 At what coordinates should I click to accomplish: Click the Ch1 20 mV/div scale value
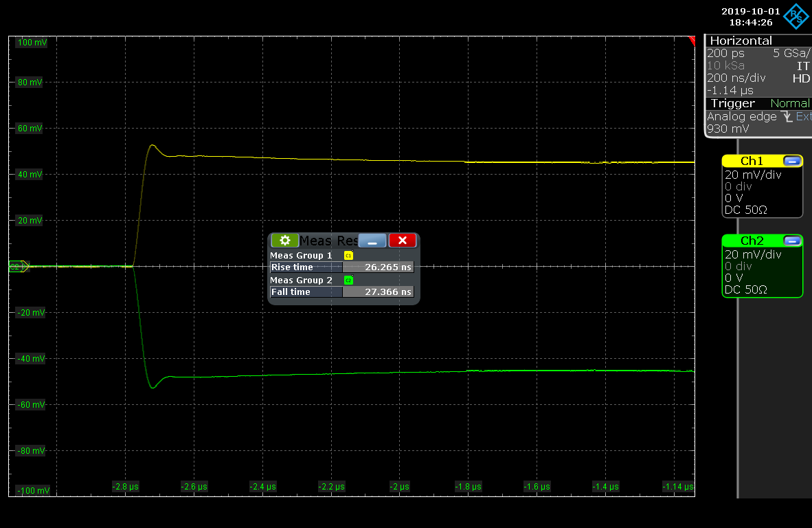coord(753,175)
